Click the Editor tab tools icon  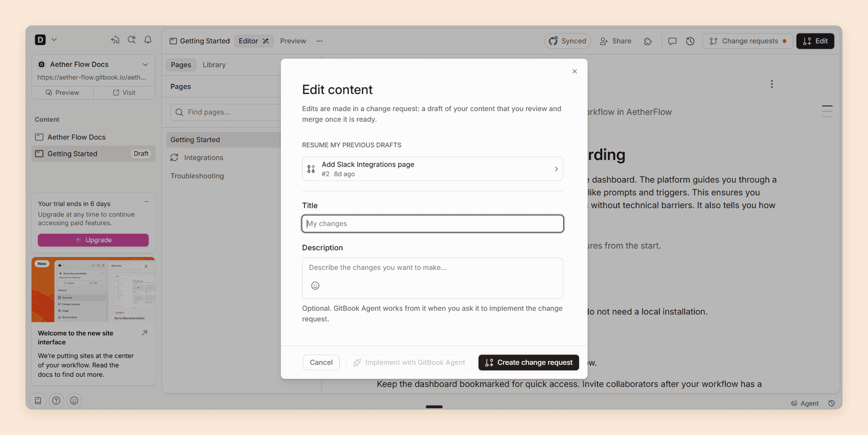266,41
